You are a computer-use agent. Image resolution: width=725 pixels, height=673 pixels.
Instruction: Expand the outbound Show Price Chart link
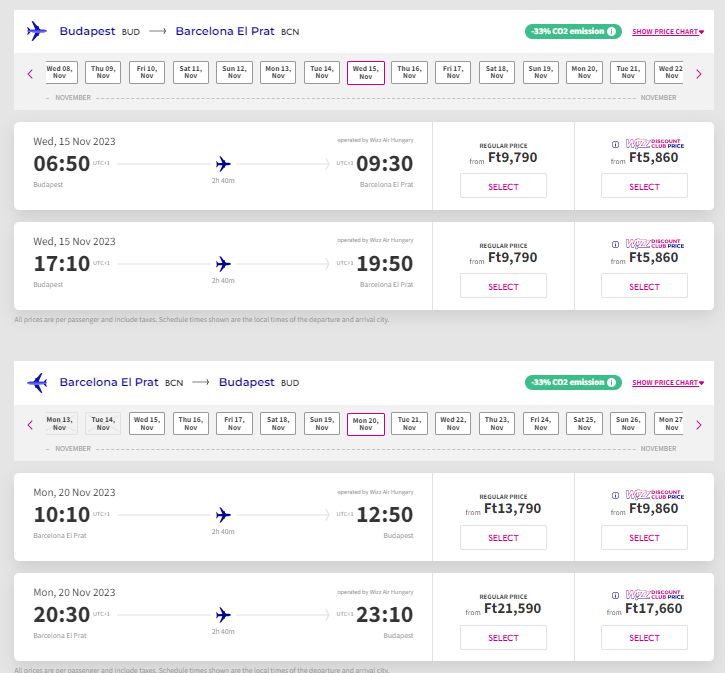668,31
